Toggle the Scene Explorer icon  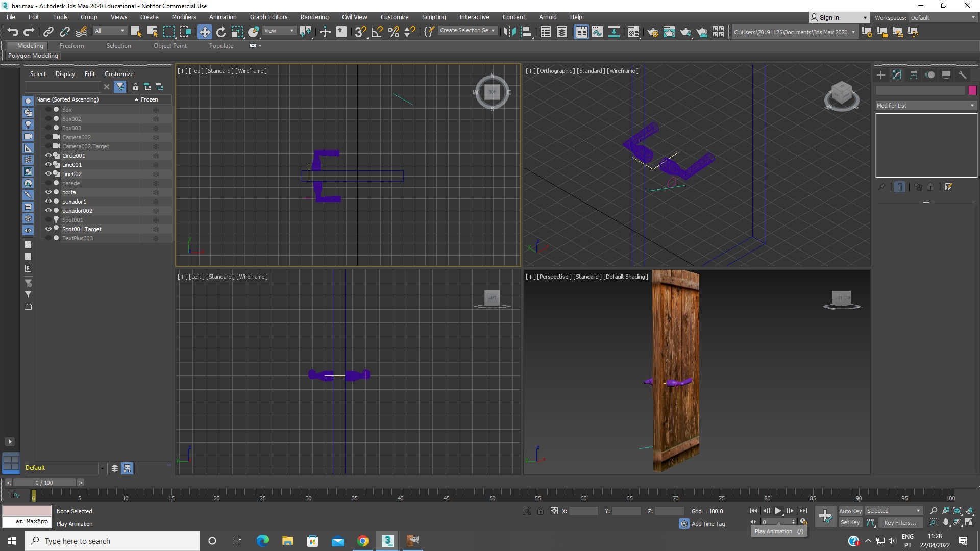(546, 32)
